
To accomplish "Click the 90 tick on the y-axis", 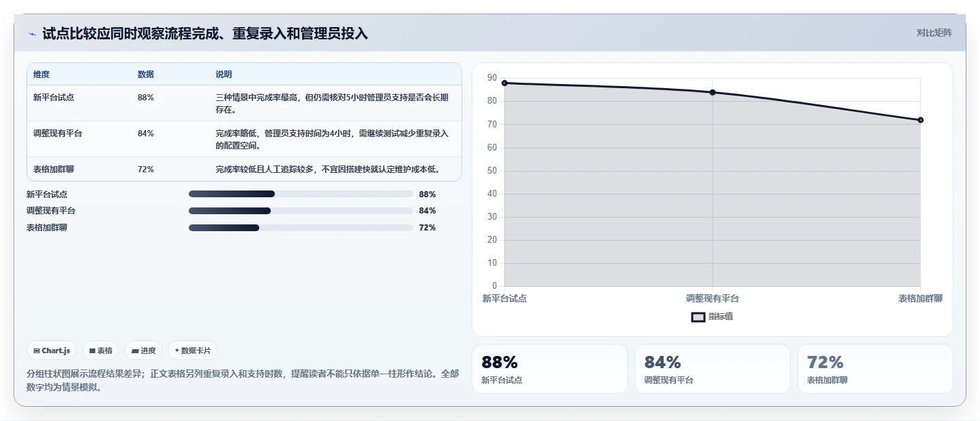I will [x=492, y=78].
